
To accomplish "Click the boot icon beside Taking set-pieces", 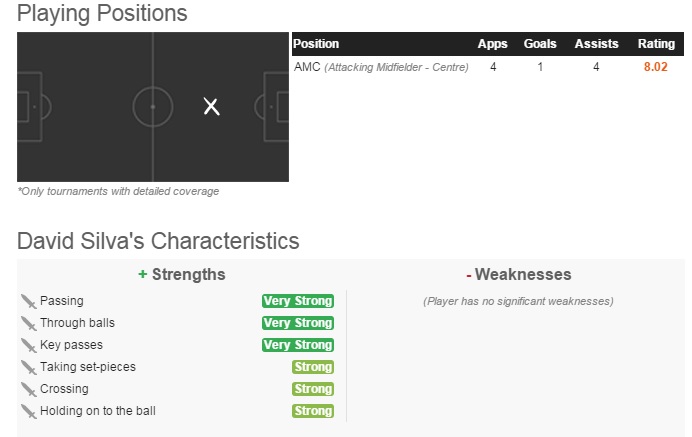I will tap(28, 367).
